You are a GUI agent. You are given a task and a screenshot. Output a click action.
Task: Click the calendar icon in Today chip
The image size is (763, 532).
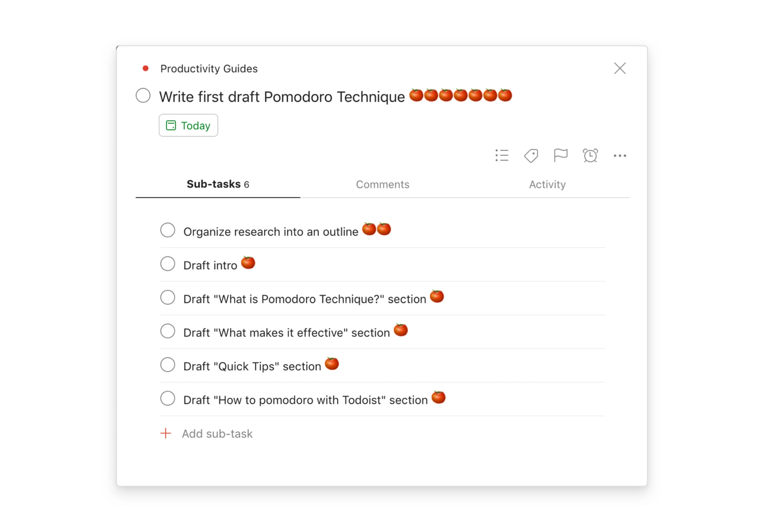coord(171,125)
